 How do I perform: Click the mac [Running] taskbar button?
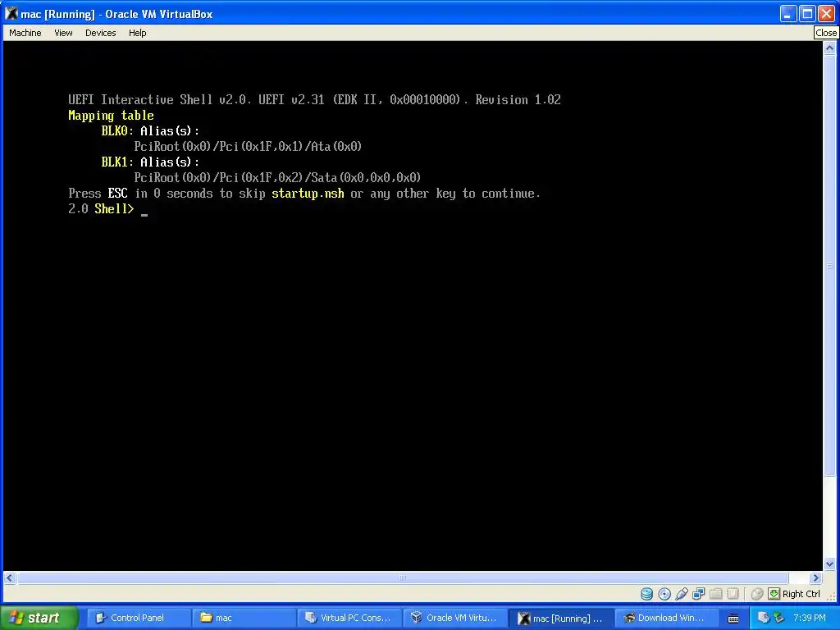point(559,619)
